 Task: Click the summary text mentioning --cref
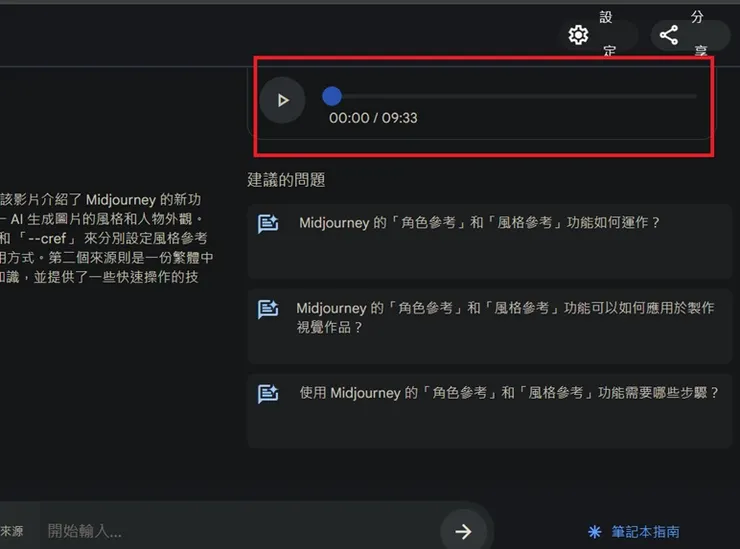coord(106,238)
